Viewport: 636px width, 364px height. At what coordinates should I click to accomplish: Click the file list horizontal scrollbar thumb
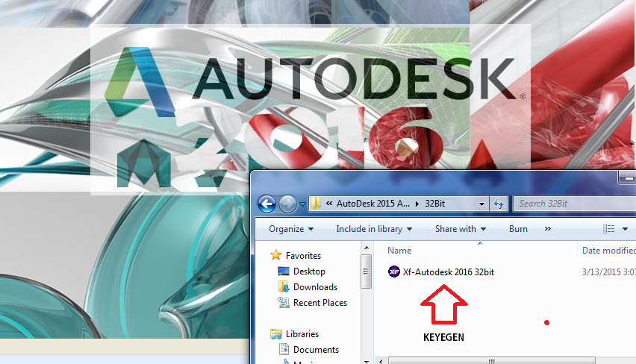(492, 361)
